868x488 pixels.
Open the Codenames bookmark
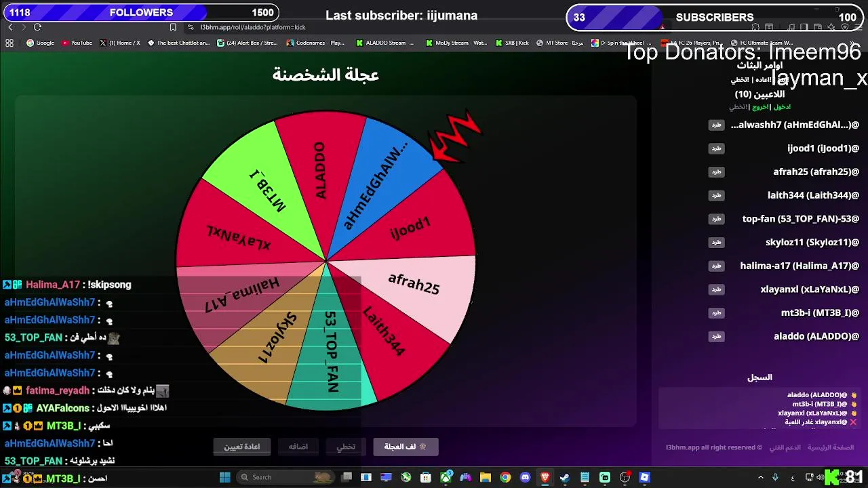tap(316, 43)
